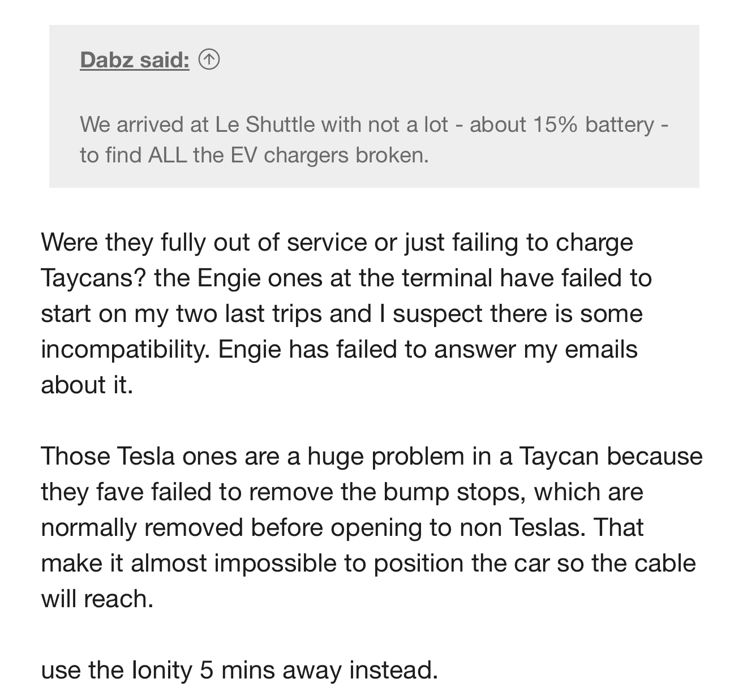The image size is (747, 700).
Task: Tap the '15%' figure in the quoted message
Action: point(555,124)
